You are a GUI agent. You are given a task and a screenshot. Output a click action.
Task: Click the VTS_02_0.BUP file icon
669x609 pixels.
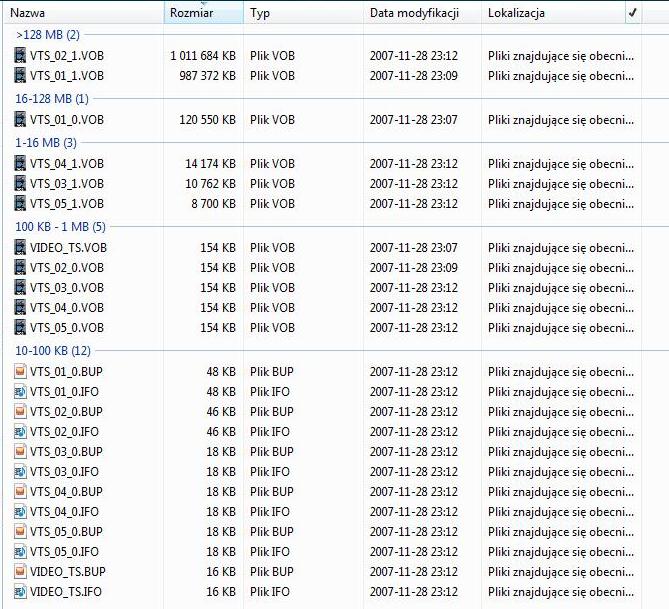tap(20, 412)
